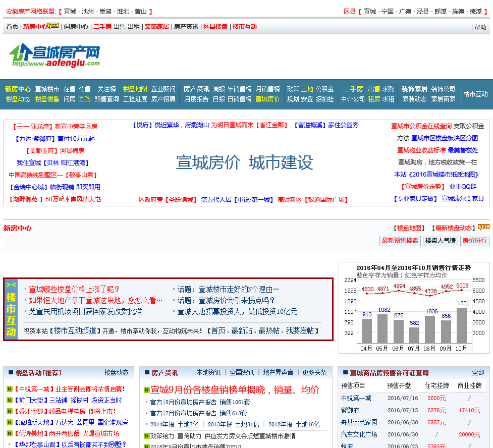Open 紫御府 in presale table
The image size is (493, 448).
(x=350, y=410)
